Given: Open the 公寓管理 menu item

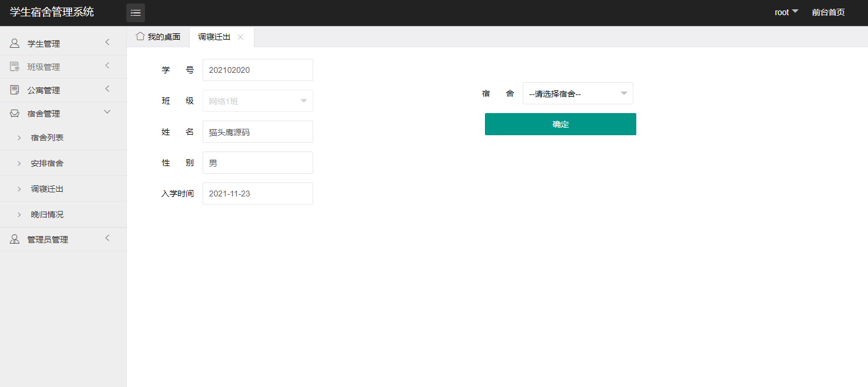Looking at the screenshot, I should (63, 90).
